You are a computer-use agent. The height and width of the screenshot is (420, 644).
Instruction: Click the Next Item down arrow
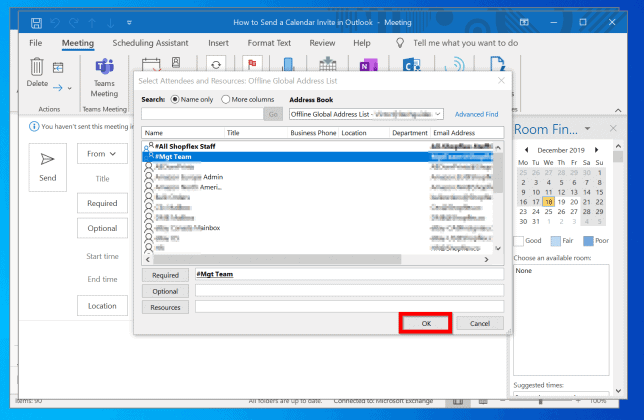click(x=110, y=23)
